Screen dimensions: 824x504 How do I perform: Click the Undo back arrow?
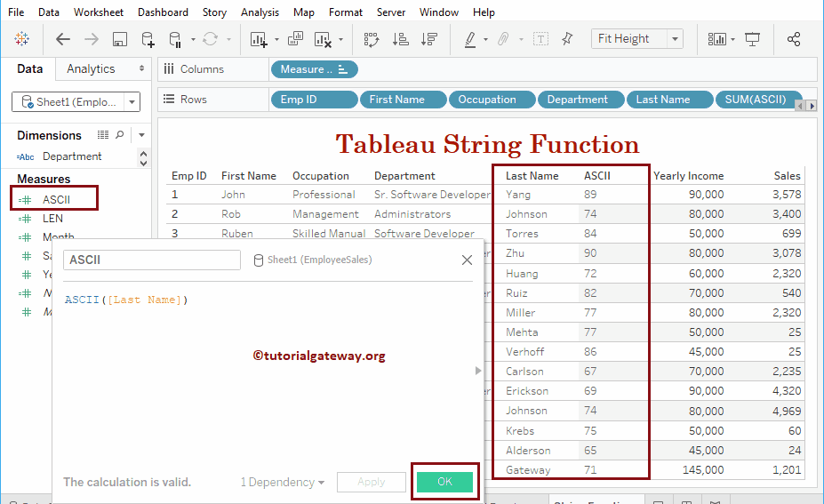(x=63, y=39)
